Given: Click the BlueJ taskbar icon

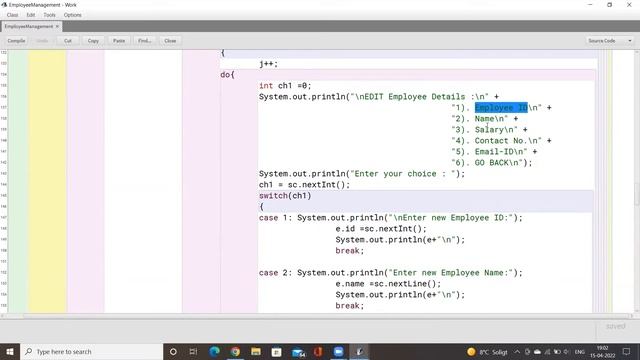Looking at the screenshot, I should point(359,351).
